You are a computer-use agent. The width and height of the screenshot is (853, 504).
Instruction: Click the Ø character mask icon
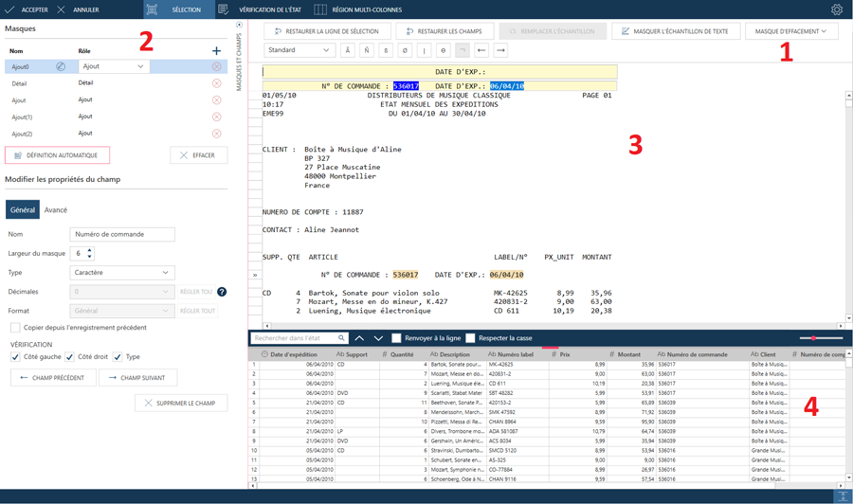point(405,50)
